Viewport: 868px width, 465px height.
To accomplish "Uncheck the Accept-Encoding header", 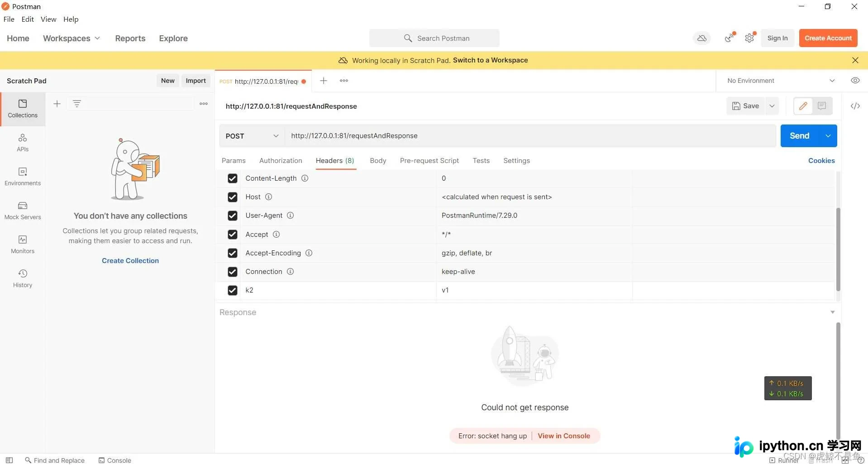I will 233,253.
